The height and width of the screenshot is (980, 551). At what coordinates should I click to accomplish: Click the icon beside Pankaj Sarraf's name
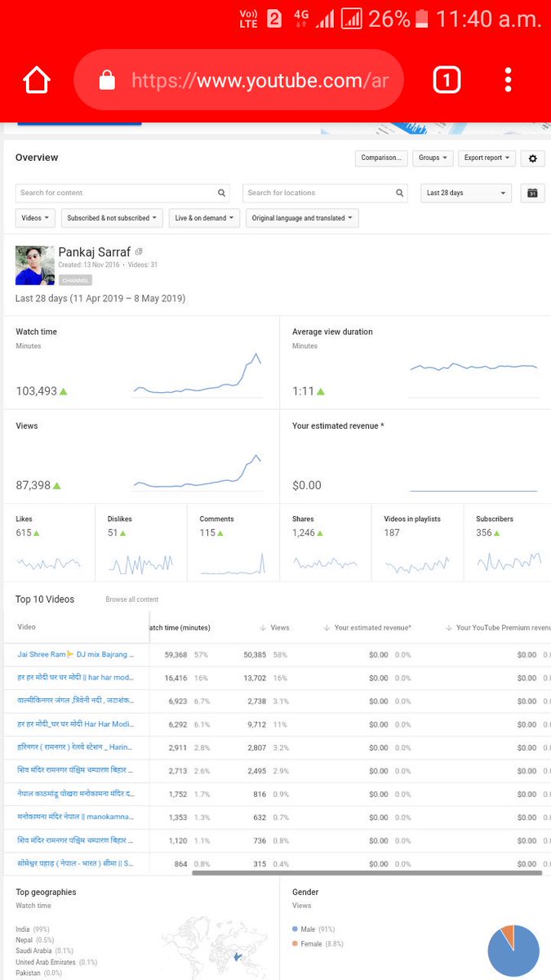140,252
